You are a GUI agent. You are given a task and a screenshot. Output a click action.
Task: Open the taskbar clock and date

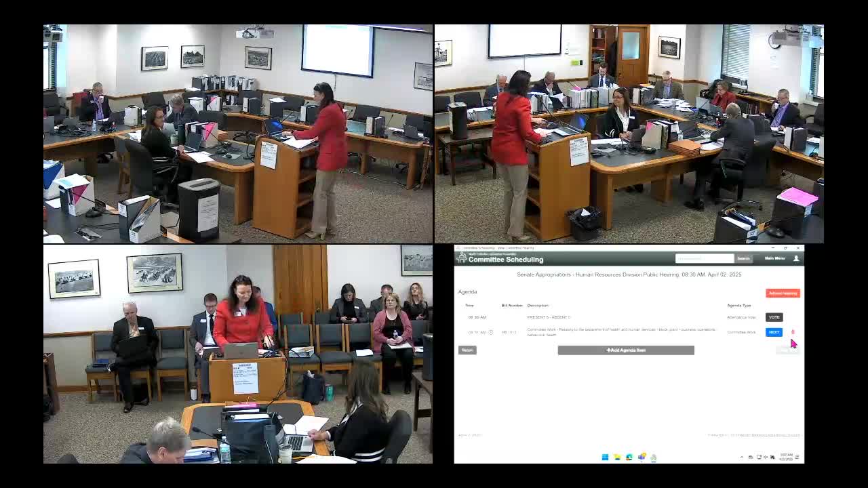click(786, 457)
